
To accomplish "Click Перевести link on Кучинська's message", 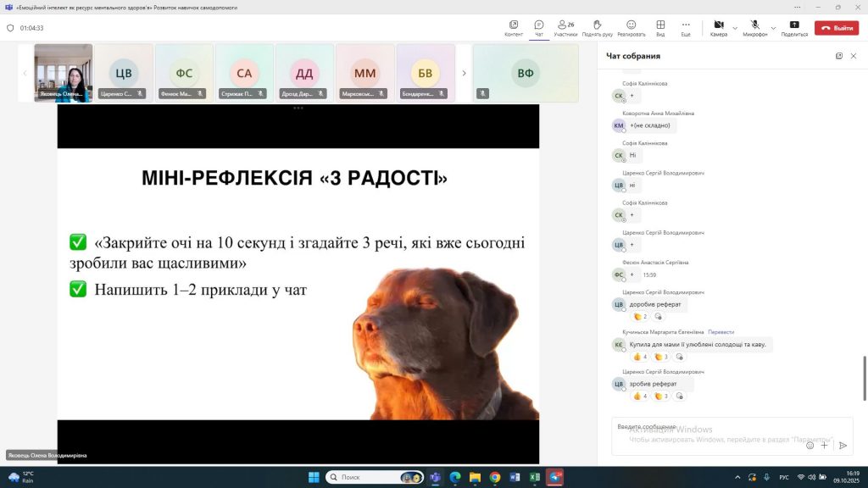I will point(721,332).
